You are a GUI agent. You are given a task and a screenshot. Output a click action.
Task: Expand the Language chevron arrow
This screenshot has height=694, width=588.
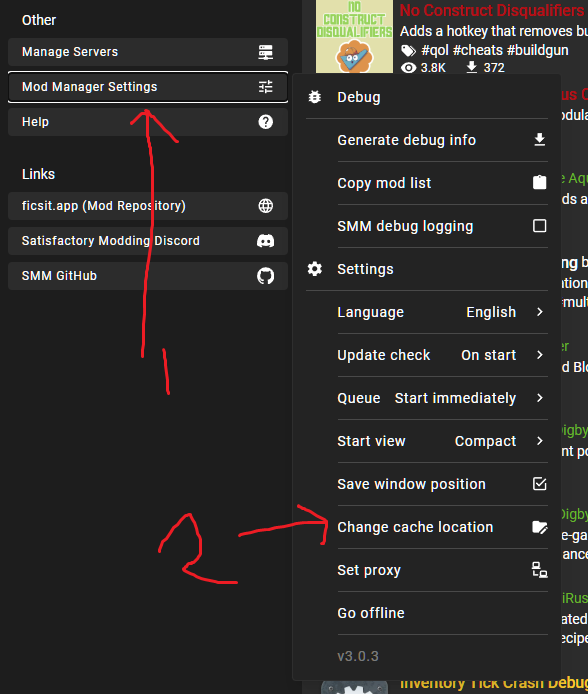pos(539,312)
